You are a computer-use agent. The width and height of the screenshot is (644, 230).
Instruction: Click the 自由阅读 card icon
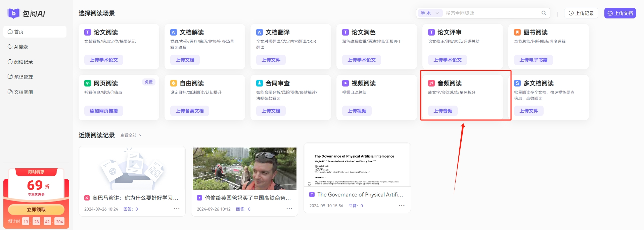(174, 83)
